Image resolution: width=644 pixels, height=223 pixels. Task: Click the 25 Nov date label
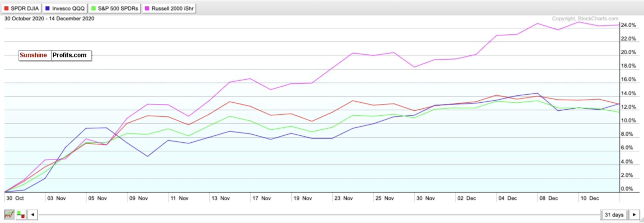tap(384, 198)
